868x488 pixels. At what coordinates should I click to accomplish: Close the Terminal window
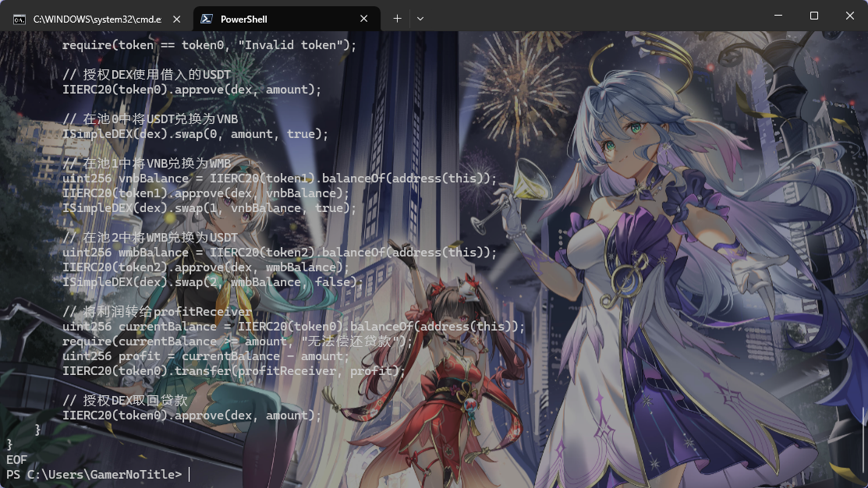(x=849, y=16)
